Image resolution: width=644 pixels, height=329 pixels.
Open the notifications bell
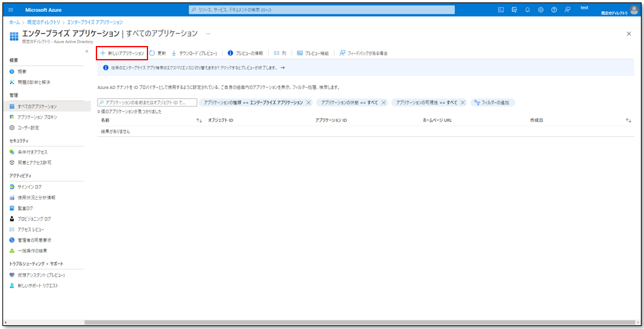click(x=527, y=9)
